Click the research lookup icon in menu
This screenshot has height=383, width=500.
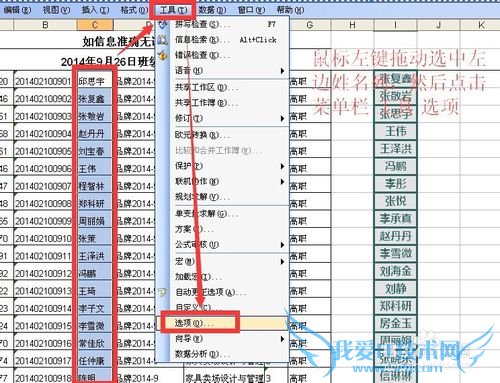tap(163, 40)
